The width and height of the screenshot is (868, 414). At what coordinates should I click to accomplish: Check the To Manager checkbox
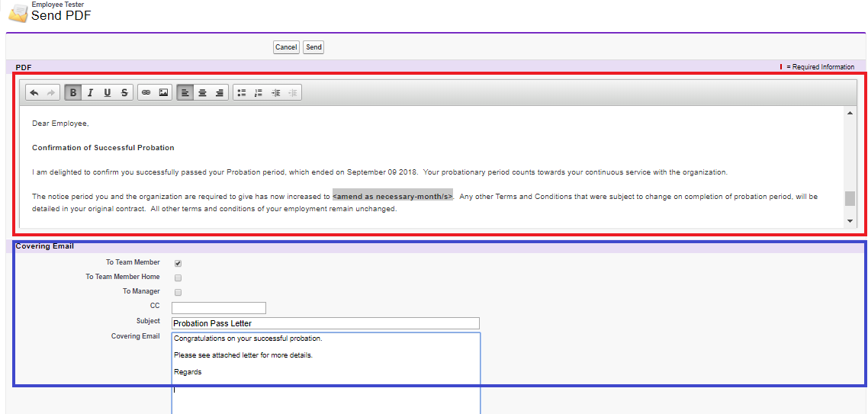coord(178,293)
